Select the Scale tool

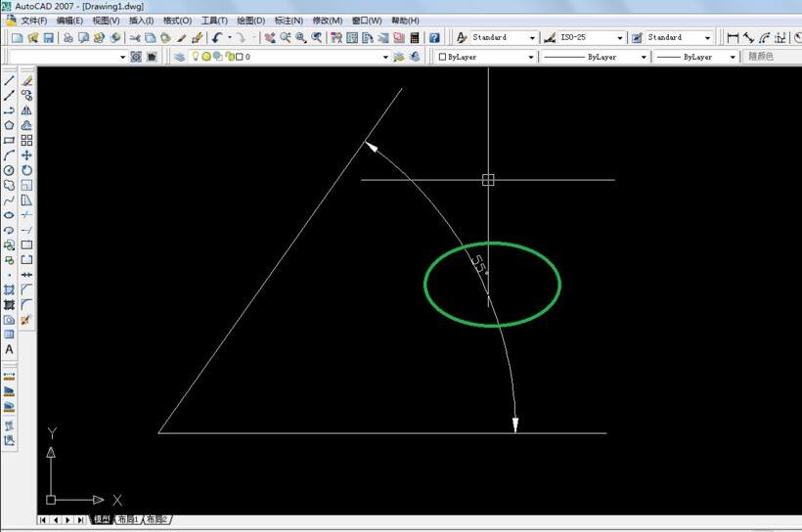pos(26,185)
